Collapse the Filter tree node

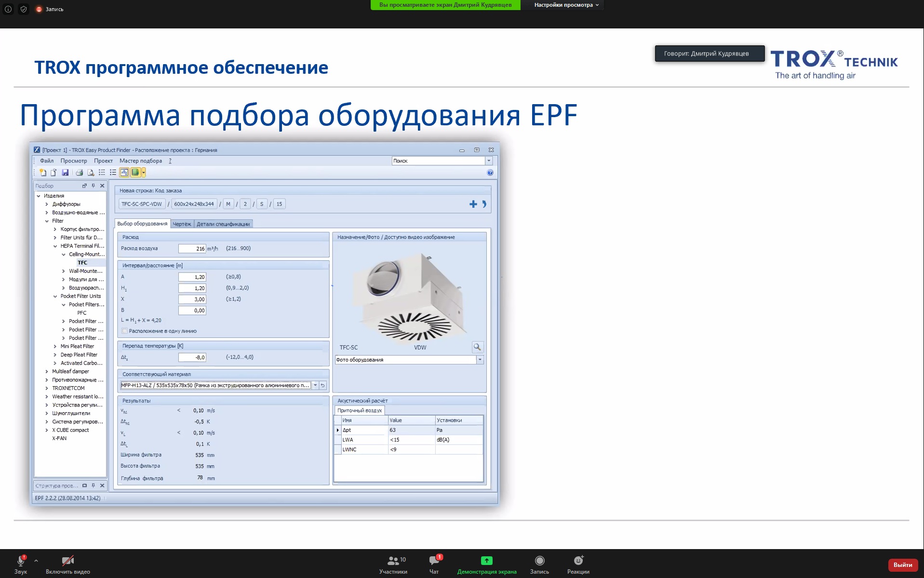point(47,221)
